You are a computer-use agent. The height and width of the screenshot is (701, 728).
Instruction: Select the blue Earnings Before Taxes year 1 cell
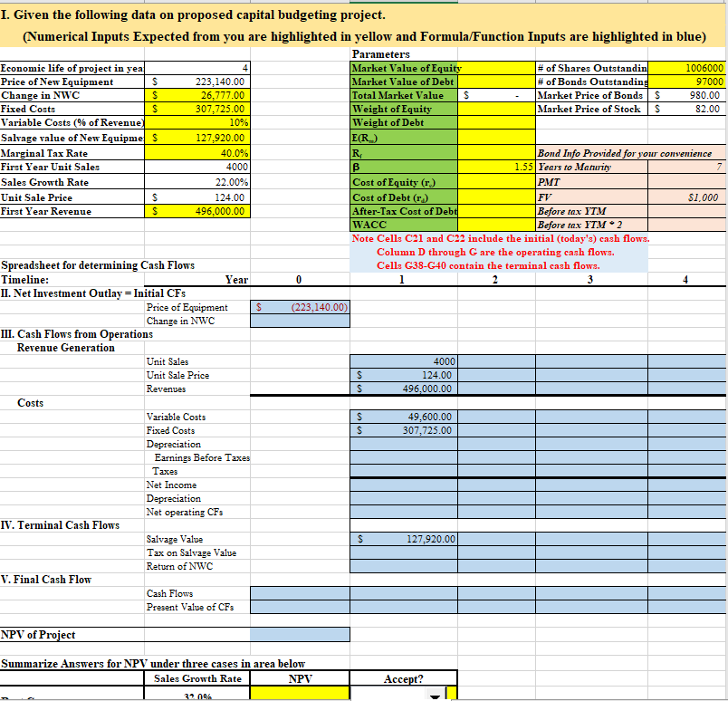pos(404,457)
